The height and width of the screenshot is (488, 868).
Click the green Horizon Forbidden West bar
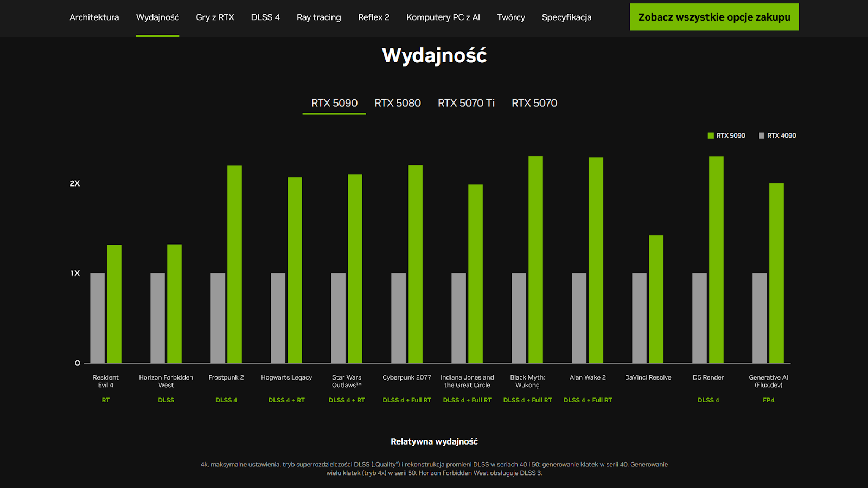(174, 304)
